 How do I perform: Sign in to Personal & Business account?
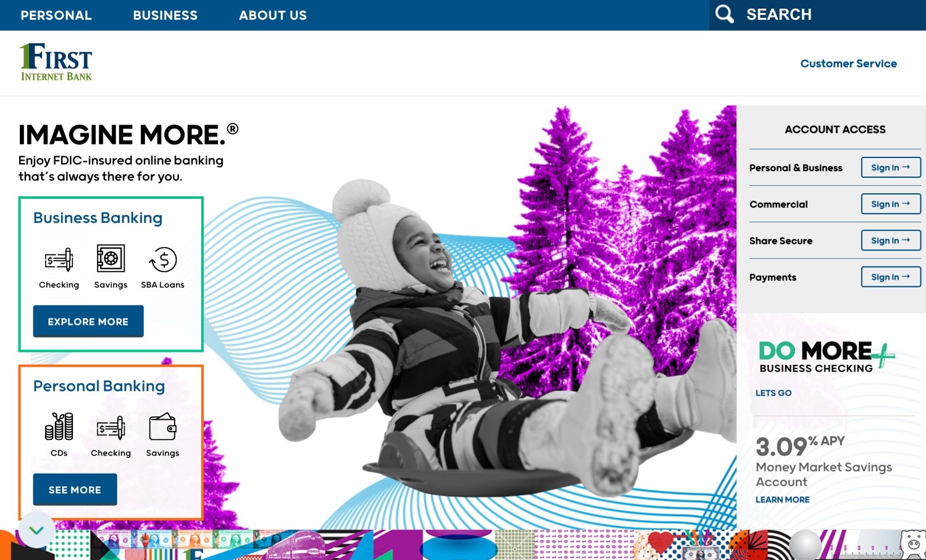tap(891, 167)
